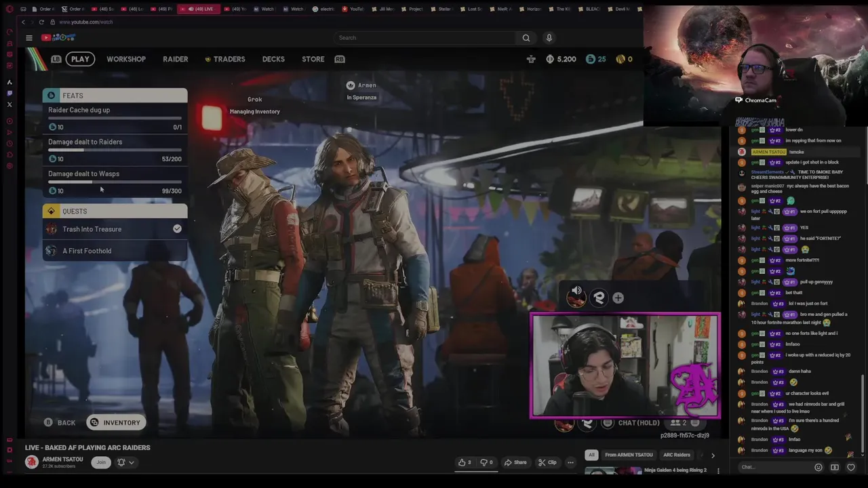The width and height of the screenshot is (868, 488).
Task: Open the YouTube hamburger guide menu
Action: coord(29,38)
